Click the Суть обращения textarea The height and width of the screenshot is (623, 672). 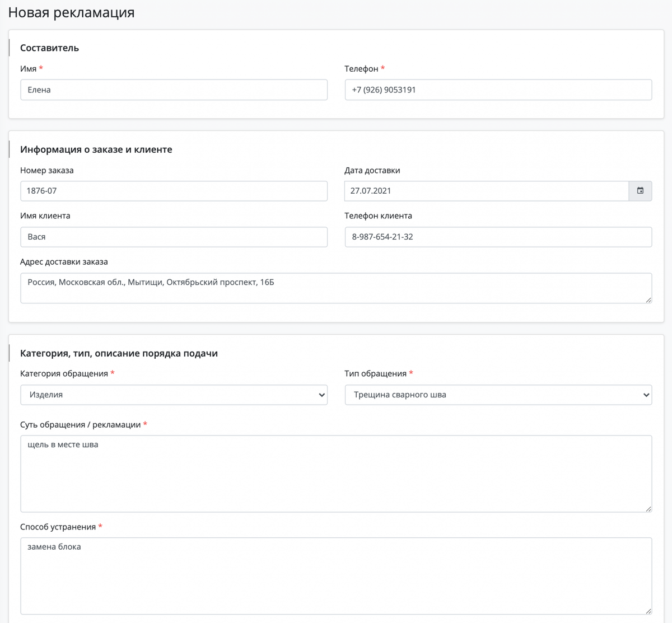(x=336, y=474)
